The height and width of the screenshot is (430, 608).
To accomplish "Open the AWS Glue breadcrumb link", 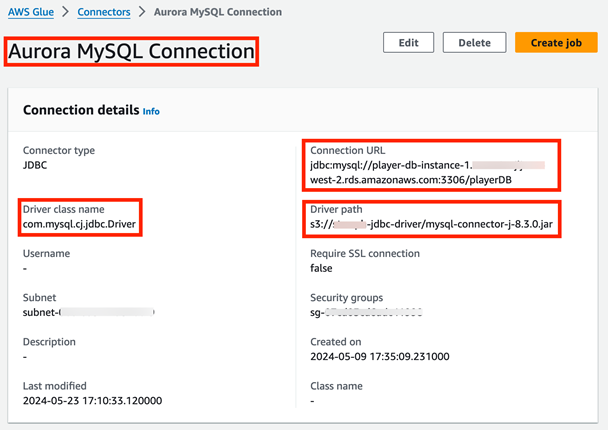I will tap(31, 12).
